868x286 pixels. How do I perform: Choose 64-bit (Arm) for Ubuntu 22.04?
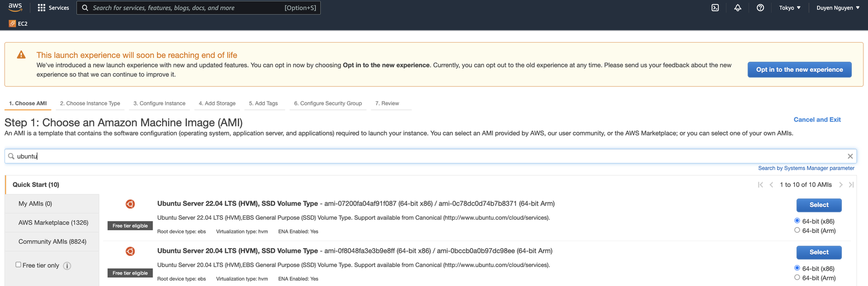tap(797, 230)
